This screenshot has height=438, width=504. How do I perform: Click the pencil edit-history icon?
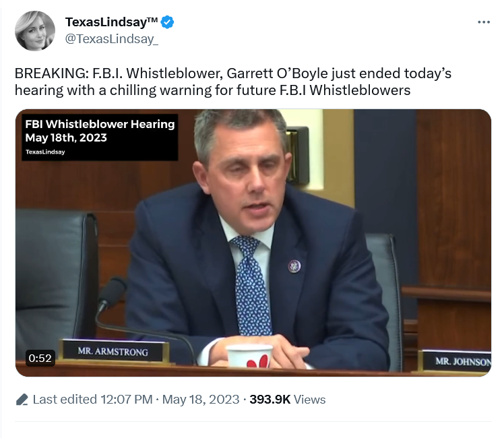click(x=22, y=400)
